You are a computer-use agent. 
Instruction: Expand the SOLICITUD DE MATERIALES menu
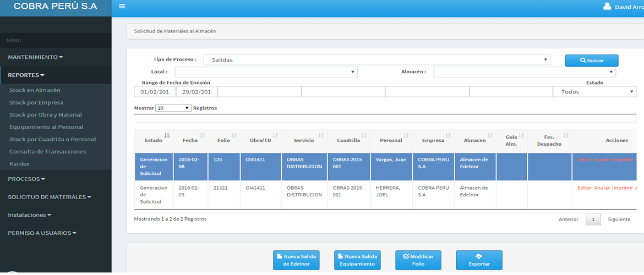point(50,197)
